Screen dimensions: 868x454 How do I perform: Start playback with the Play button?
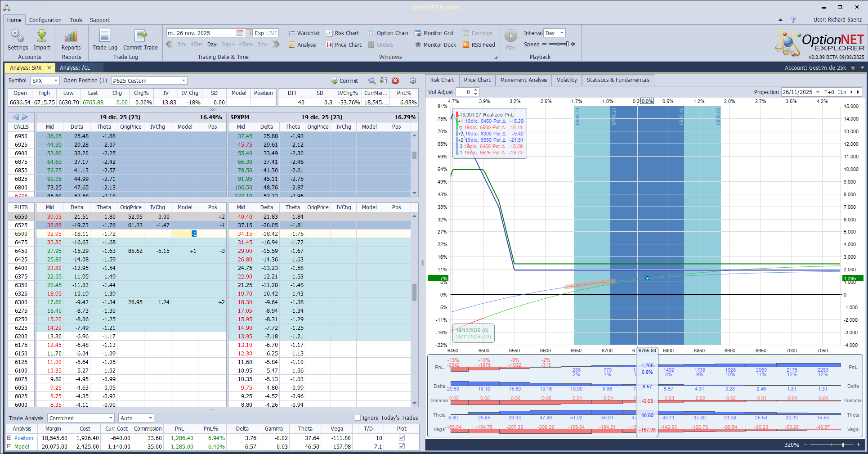tap(510, 40)
